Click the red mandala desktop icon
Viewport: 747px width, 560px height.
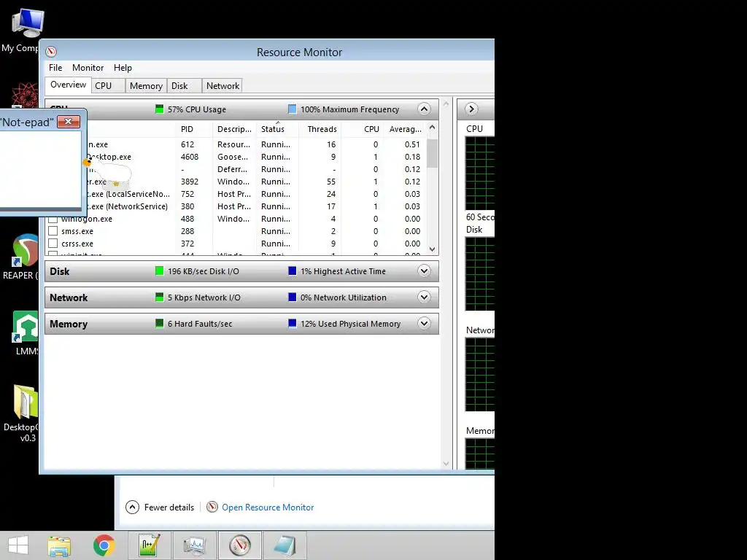pyautogui.click(x=25, y=96)
